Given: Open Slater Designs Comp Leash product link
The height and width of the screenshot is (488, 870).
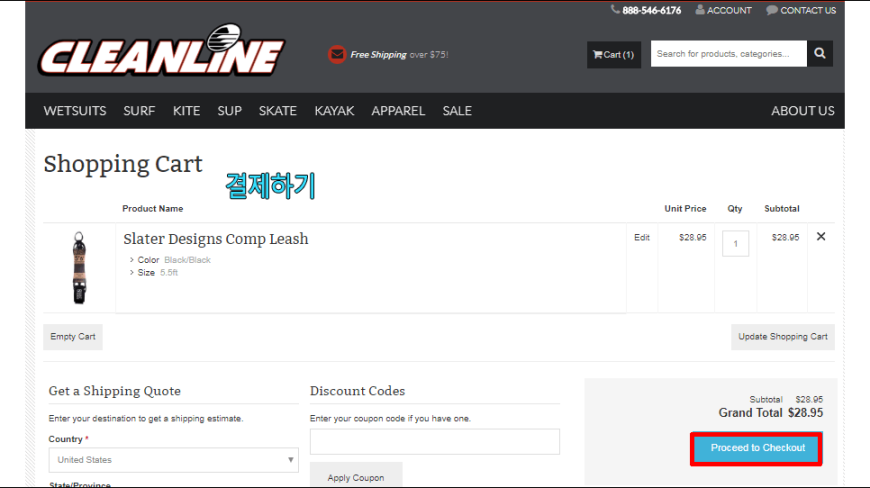Looking at the screenshot, I should coord(216,239).
